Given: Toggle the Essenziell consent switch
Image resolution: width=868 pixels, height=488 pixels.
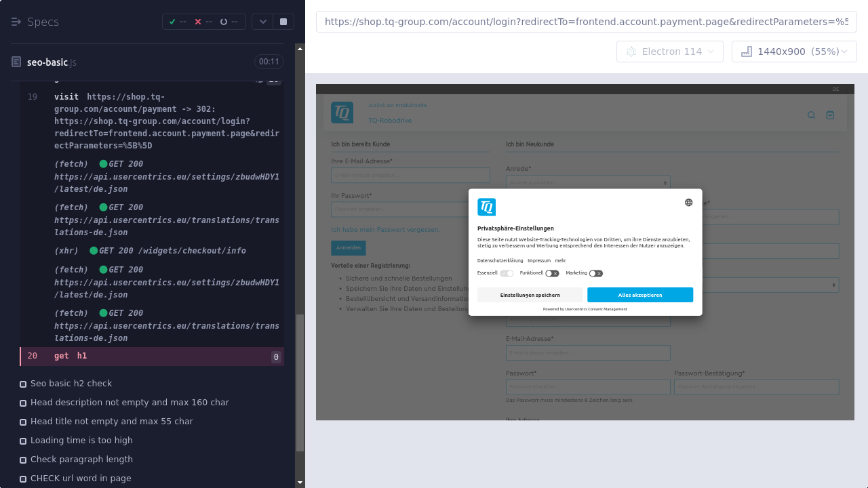Looking at the screenshot, I should coord(507,273).
